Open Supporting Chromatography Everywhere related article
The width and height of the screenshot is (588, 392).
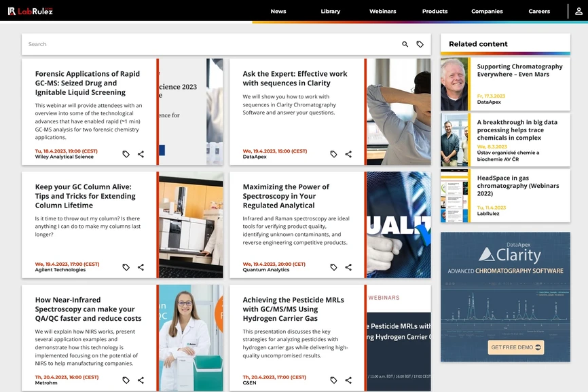pos(519,71)
